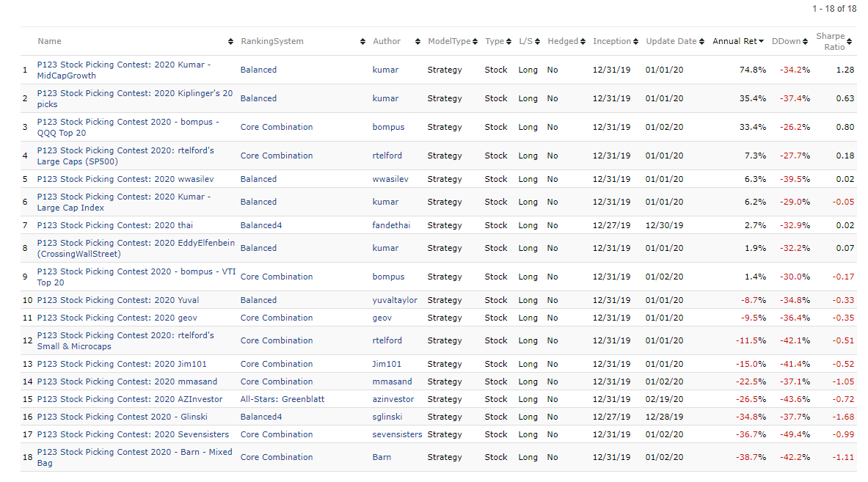The image size is (868, 482).
Task: Select the -38.7% annual return cell
Action: point(751,458)
